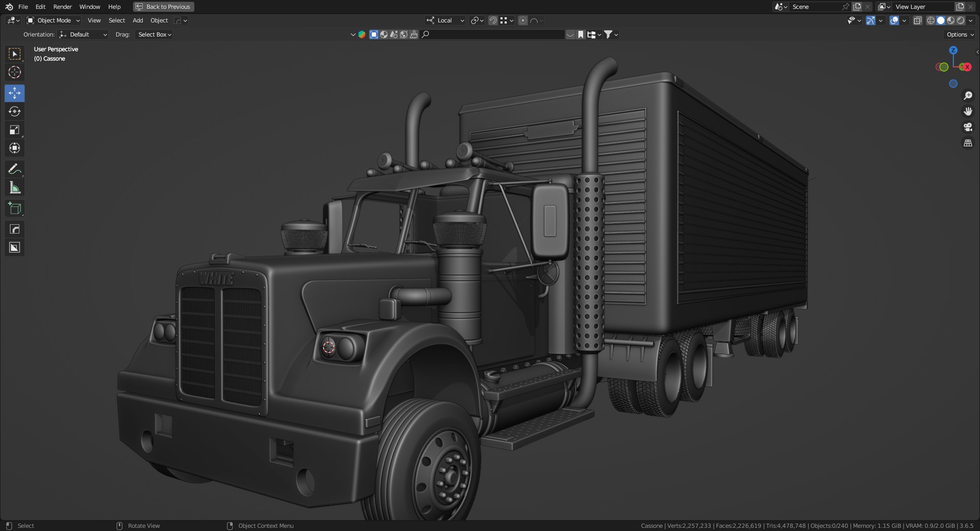Open the viewport Add menu
980x531 pixels.
pos(138,20)
